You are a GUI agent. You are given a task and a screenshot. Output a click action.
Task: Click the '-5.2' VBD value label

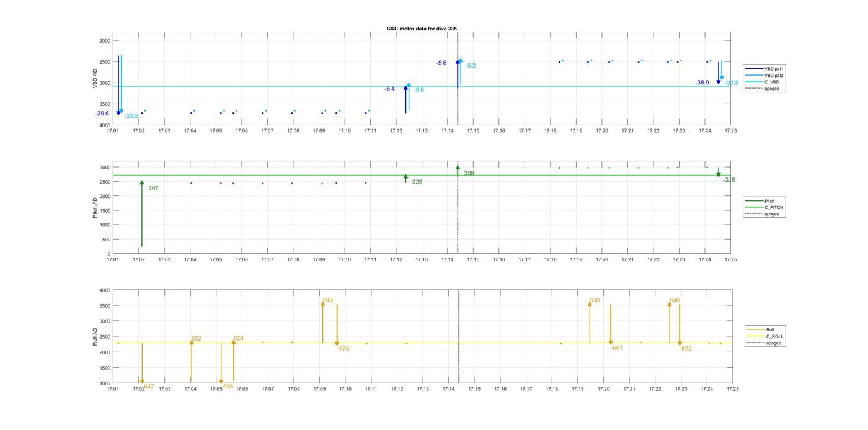coord(471,66)
